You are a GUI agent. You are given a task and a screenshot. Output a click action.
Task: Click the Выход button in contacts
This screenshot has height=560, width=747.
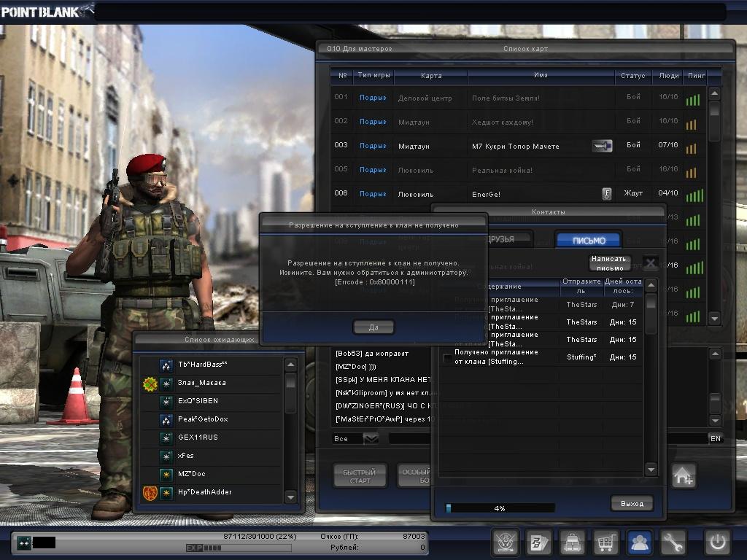click(632, 504)
